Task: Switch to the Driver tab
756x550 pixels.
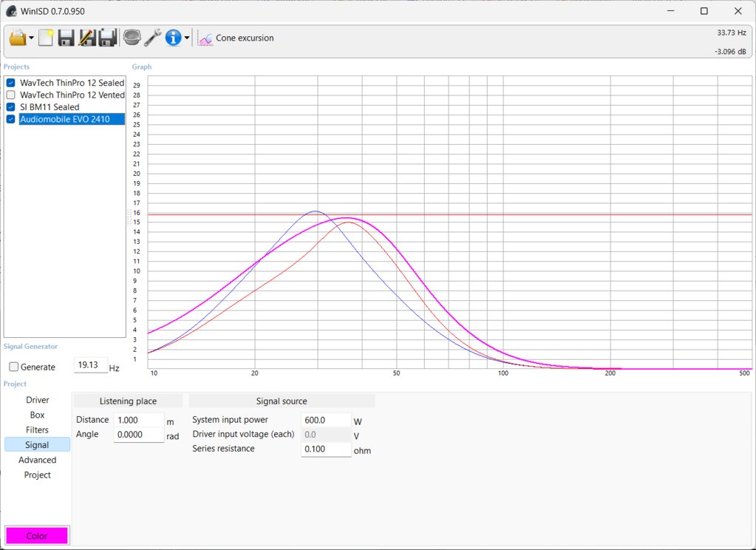Action: pyautogui.click(x=37, y=400)
